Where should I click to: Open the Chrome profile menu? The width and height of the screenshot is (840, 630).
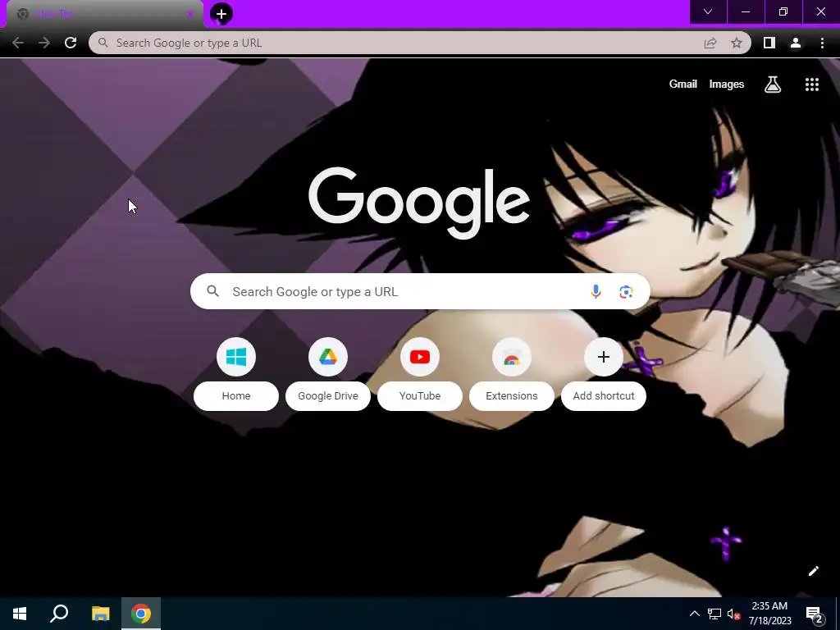click(x=796, y=43)
